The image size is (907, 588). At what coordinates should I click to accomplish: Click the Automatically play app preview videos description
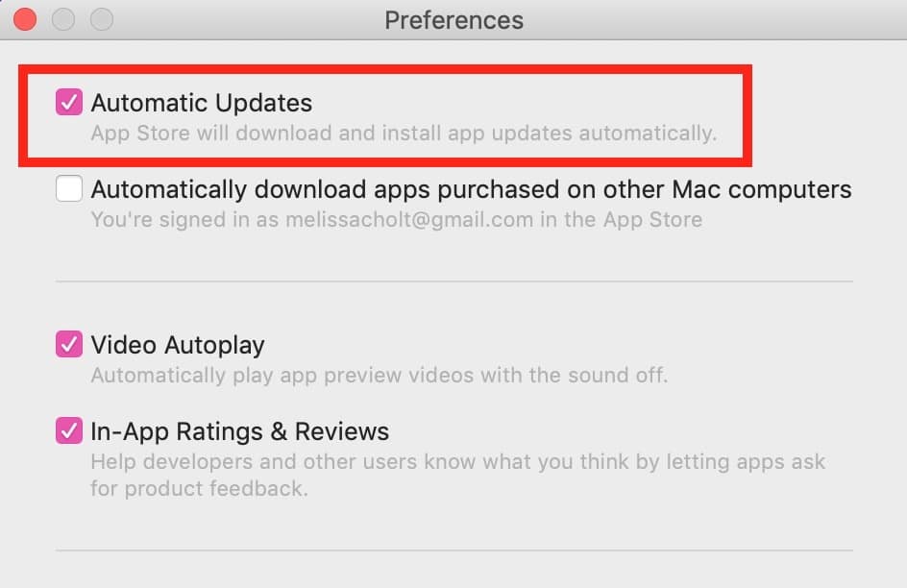coord(380,376)
